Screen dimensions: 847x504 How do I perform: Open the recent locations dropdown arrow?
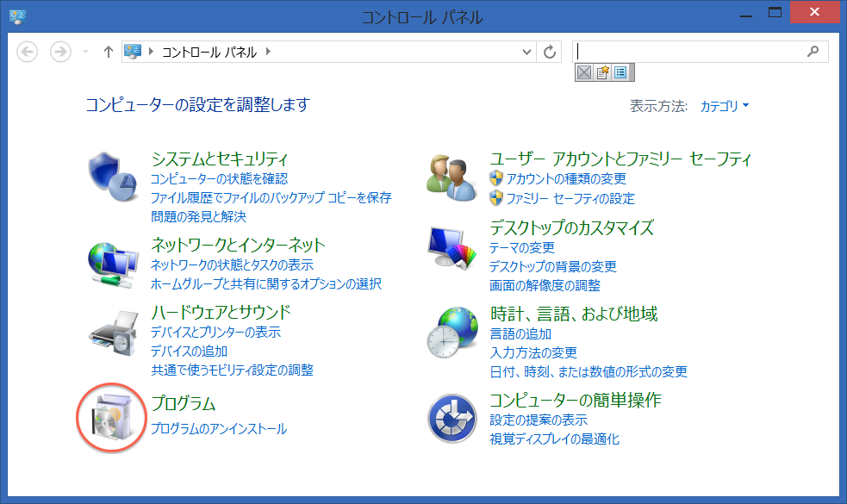coord(85,52)
